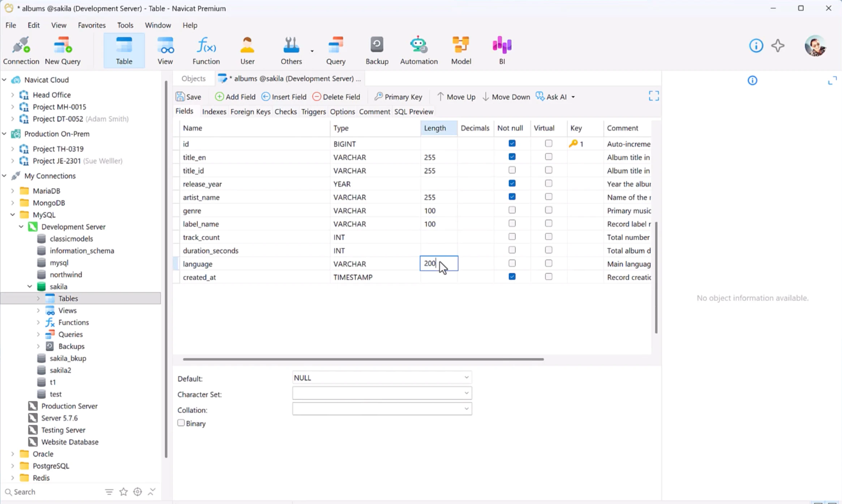This screenshot has width=842, height=504.
Task: Check Not null for title_id
Action: coord(512,170)
